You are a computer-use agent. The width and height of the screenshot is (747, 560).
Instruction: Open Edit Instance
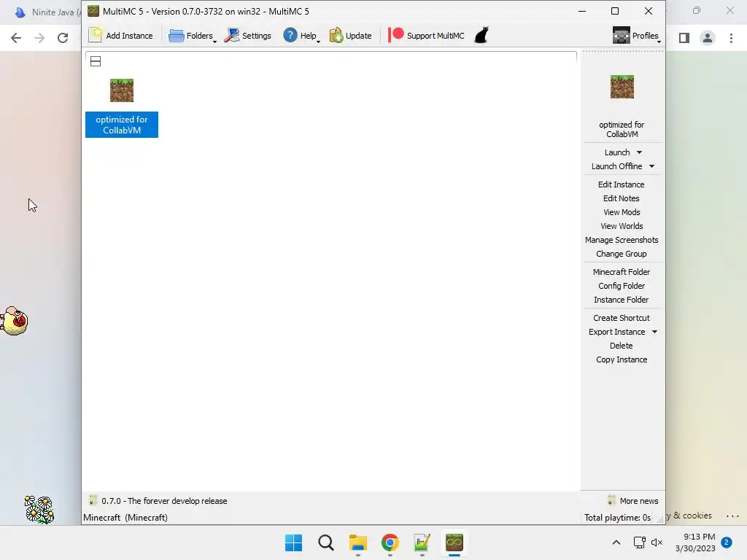pos(622,184)
